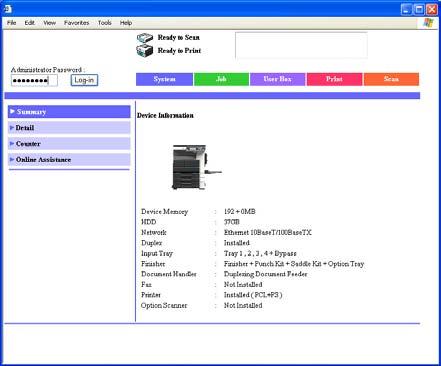441x366 pixels.
Task: Expand the Summary arrow in sidebar
Action: click(x=12, y=111)
